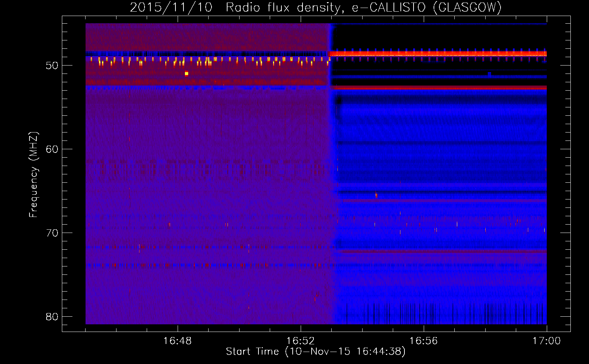The width and height of the screenshot is (589, 364).
Task: Click the '50' frequency tick label
Action: point(52,66)
